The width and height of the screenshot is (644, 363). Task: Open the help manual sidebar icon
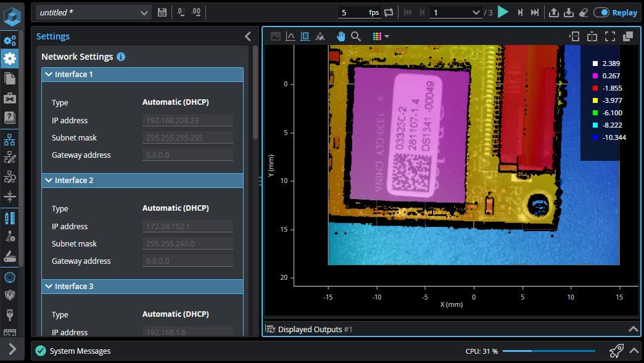click(x=10, y=117)
